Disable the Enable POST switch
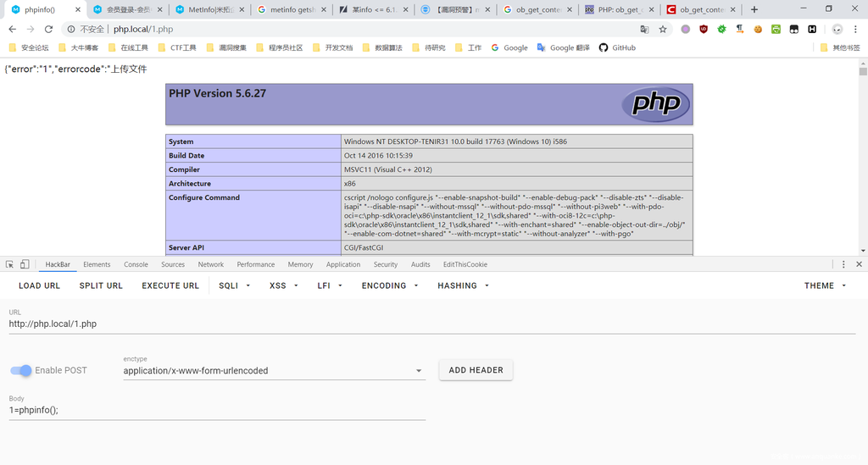This screenshot has height=465, width=868. 21,370
